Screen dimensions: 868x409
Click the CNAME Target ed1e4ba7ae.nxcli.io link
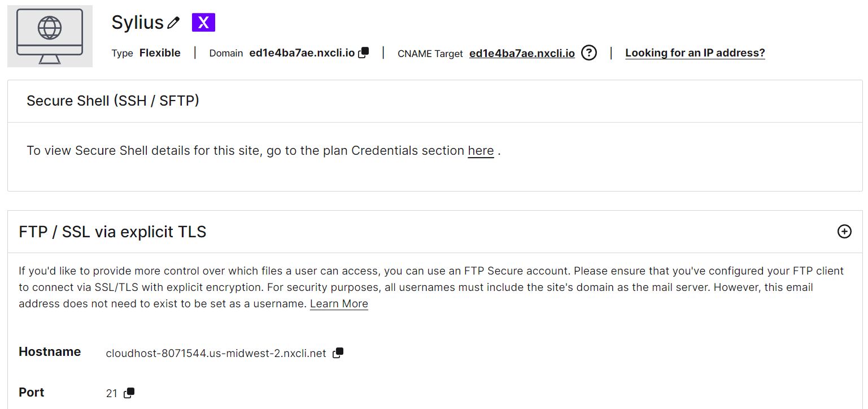pos(521,53)
